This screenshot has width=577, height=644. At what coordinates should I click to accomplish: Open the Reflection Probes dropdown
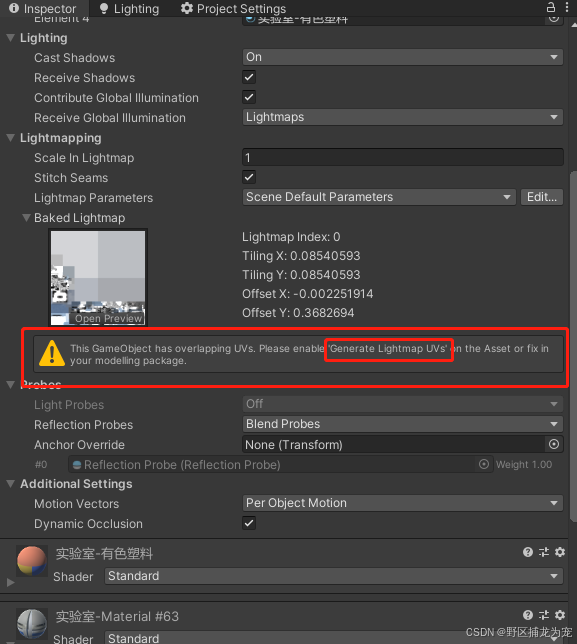tap(402, 424)
